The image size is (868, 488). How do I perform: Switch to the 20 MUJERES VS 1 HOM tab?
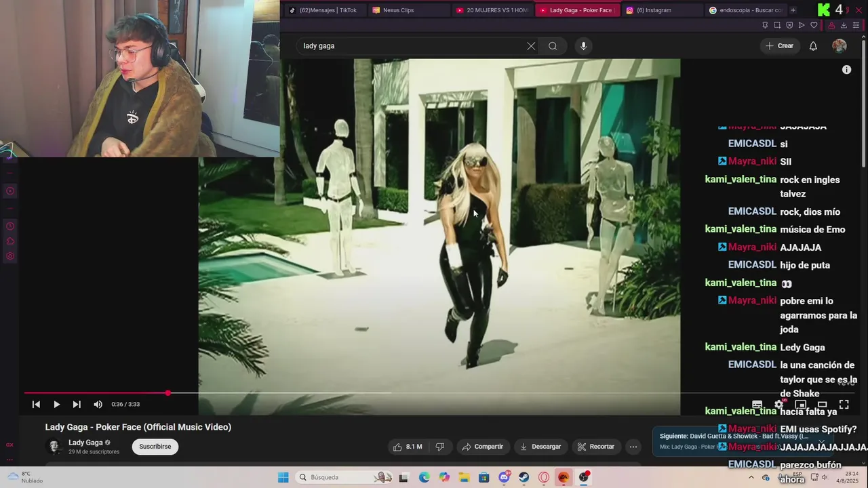tap(492, 10)
